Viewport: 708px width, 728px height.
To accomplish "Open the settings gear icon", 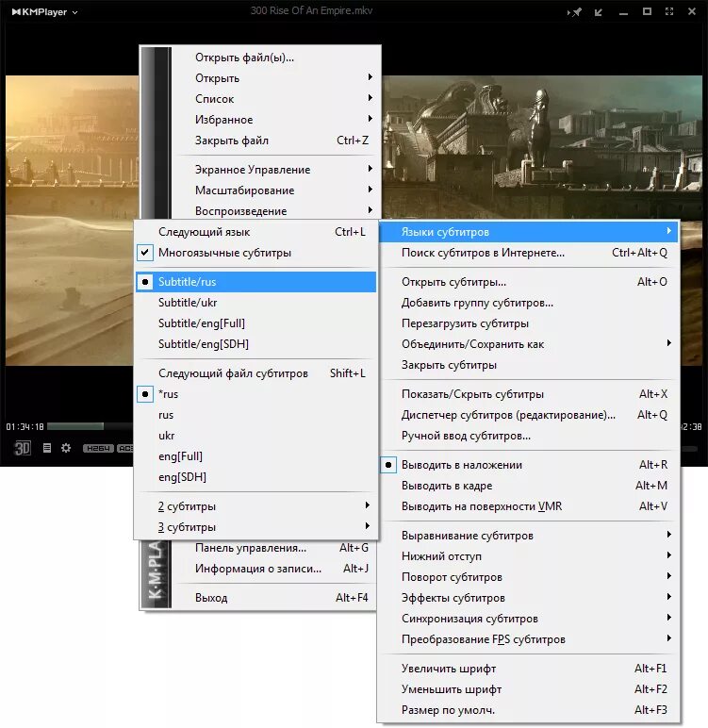I will tap(66, 448).
